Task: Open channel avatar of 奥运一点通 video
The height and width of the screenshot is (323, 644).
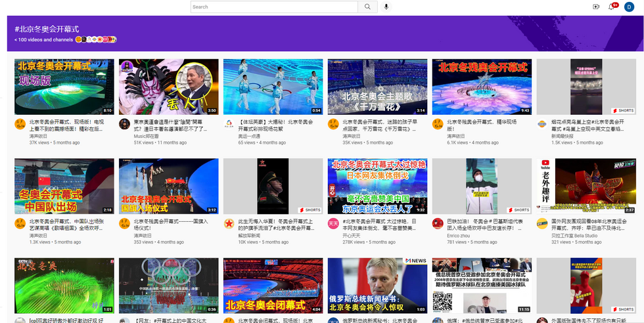Action: (x=229, y=124)
